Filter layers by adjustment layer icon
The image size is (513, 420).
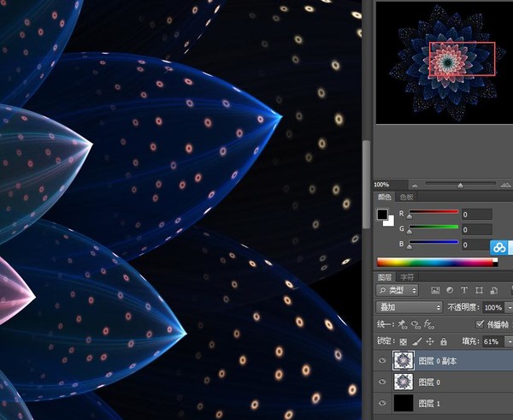tap(450, 290)
